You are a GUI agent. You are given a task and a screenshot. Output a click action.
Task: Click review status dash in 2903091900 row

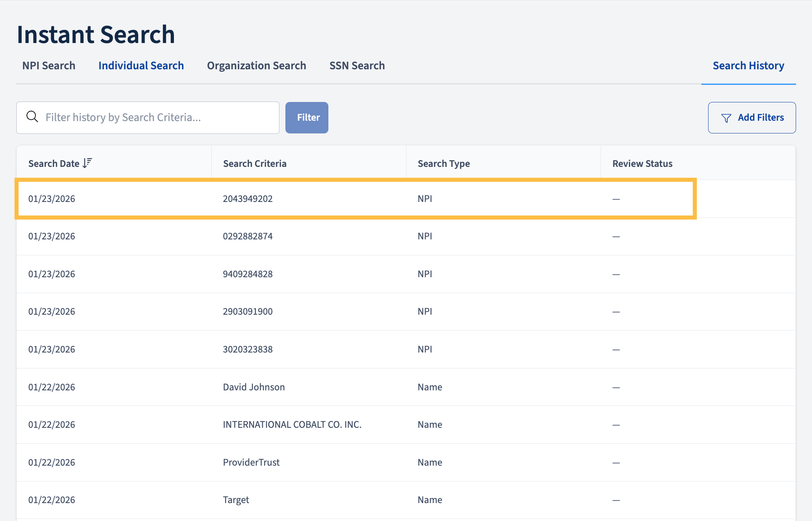616,312
